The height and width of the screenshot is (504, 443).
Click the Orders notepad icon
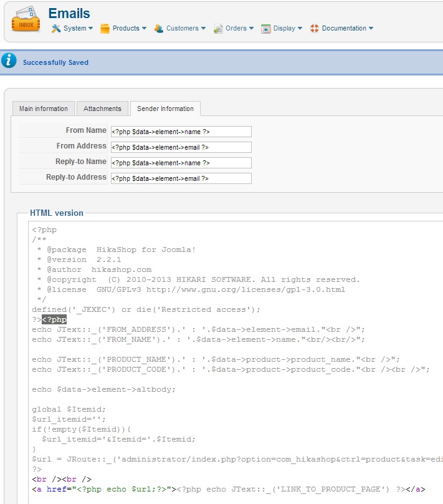coord(218,29)
